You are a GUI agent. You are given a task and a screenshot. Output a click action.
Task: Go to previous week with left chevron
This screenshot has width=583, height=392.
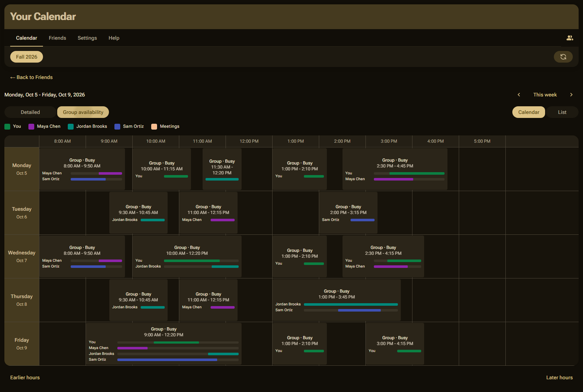pos(519,95)
